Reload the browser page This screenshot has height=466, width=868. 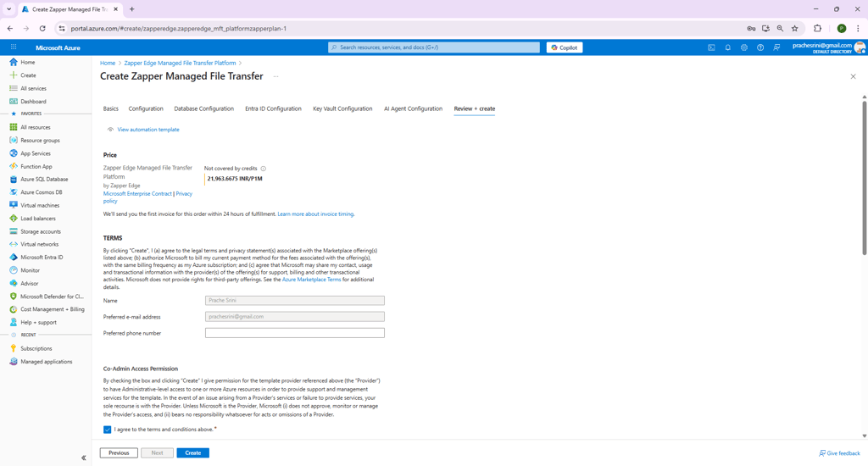click(x=42, y=28)
